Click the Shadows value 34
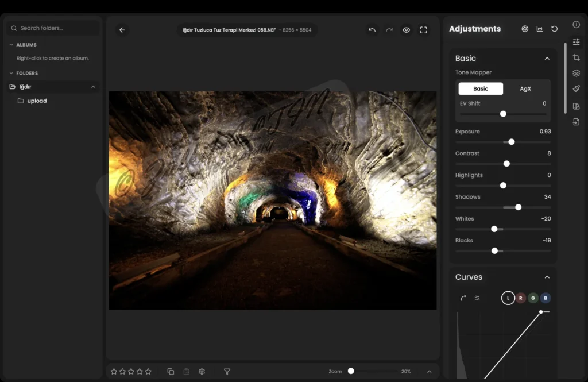The width and height of the screenshot is (588, 382). (x=547, y=196)
